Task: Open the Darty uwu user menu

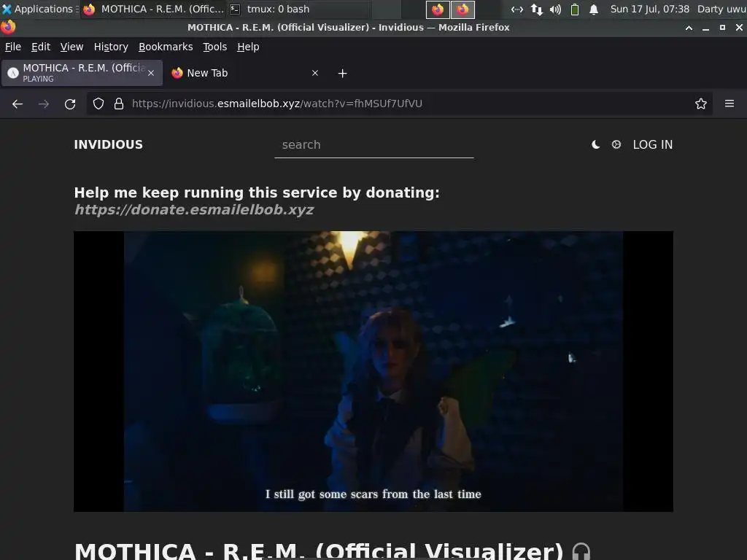Action: 721,9
